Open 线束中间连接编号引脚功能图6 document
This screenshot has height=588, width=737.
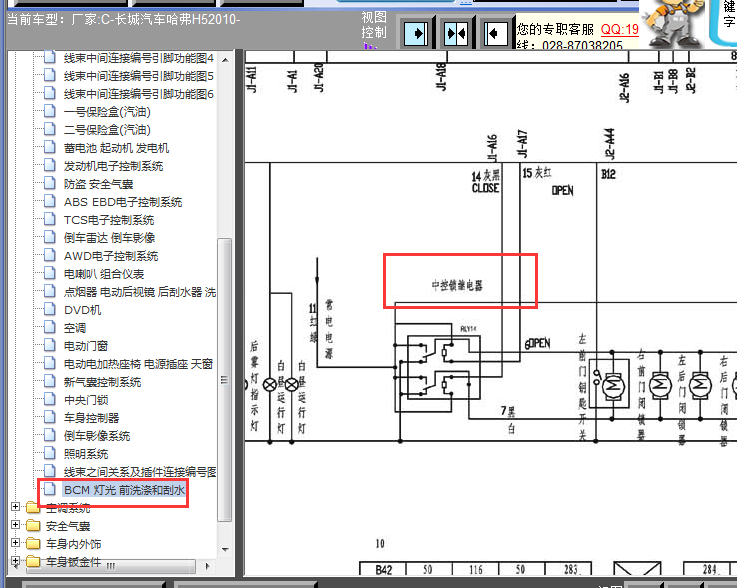139,94
